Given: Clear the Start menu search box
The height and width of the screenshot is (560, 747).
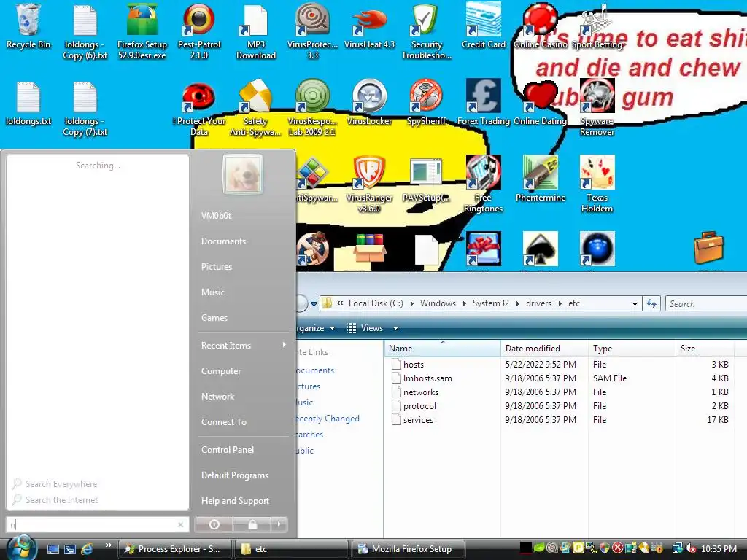Looking at the screenshot, I should tap(181, 525).
